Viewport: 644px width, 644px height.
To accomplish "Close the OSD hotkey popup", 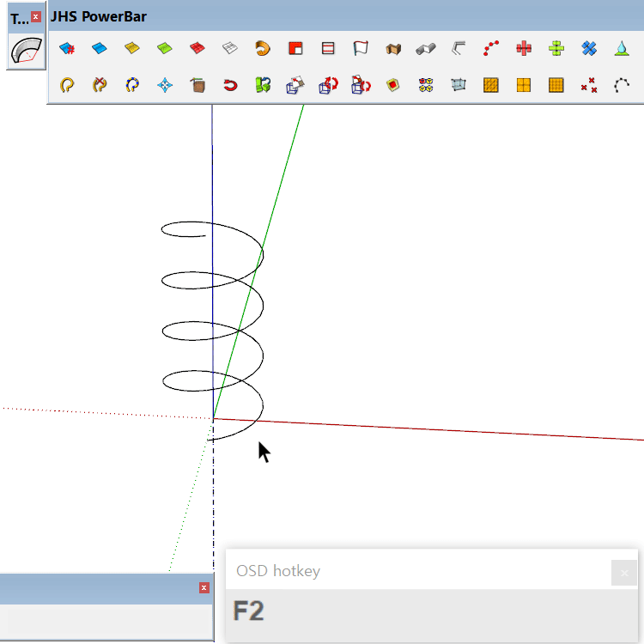I will [624, 573].
